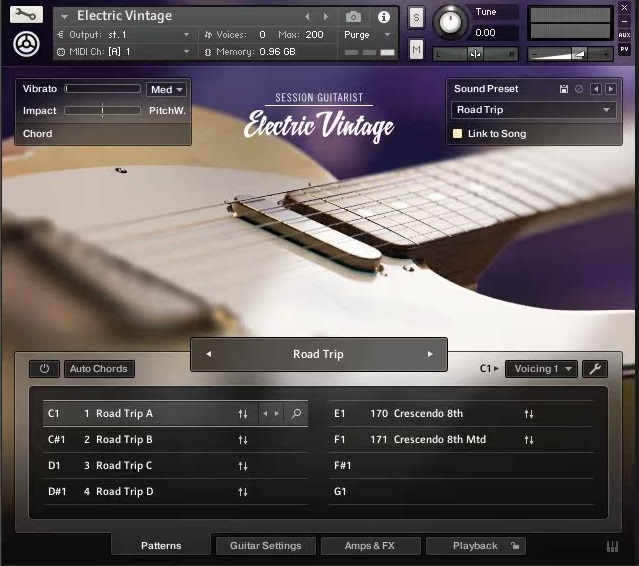Open the Purge menu
This screenshot has height=566, width=639.
pos(362,35)
